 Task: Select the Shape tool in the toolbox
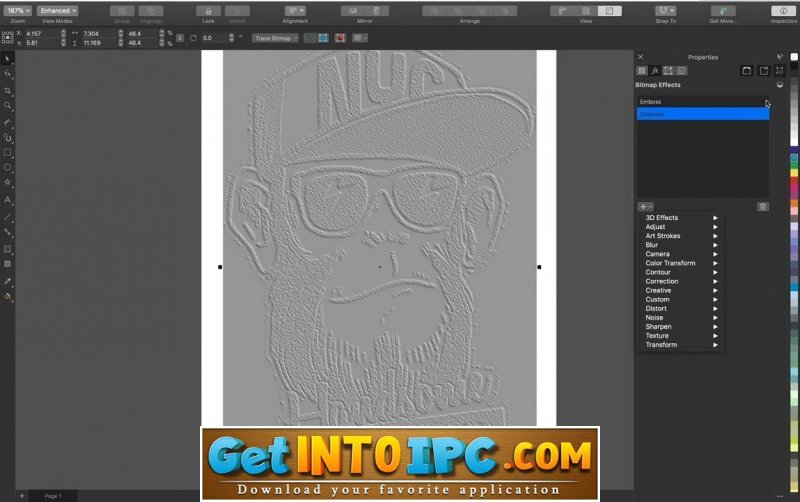(x=7, y=74)
